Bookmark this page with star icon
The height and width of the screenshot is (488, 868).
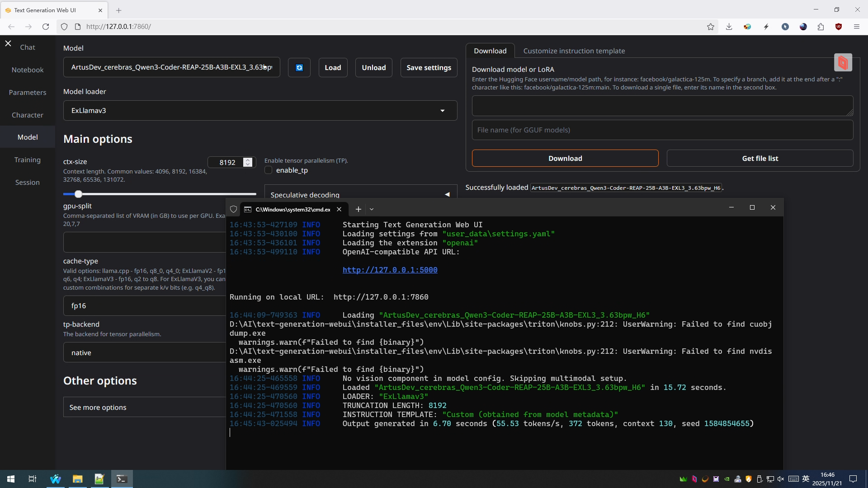[x=711, y=27]
